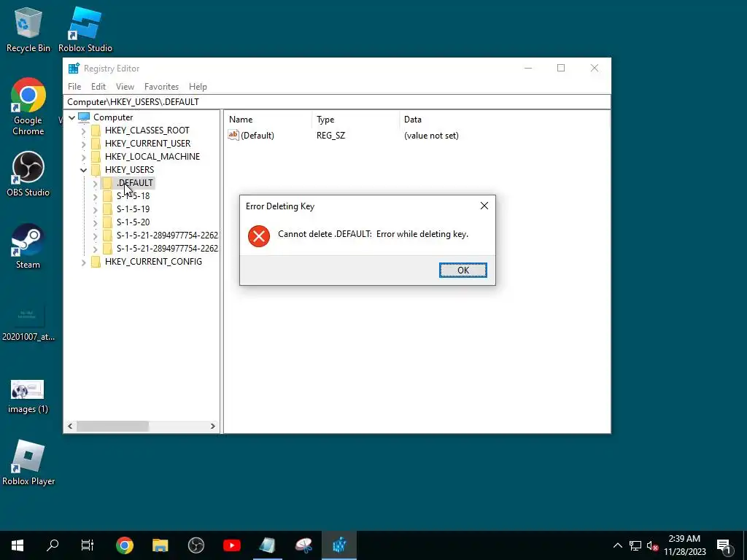Image resolution: width=747 pixels, height=560 pixels.
Task: Open Chrome from the taskbar
Action: [124, 545]
